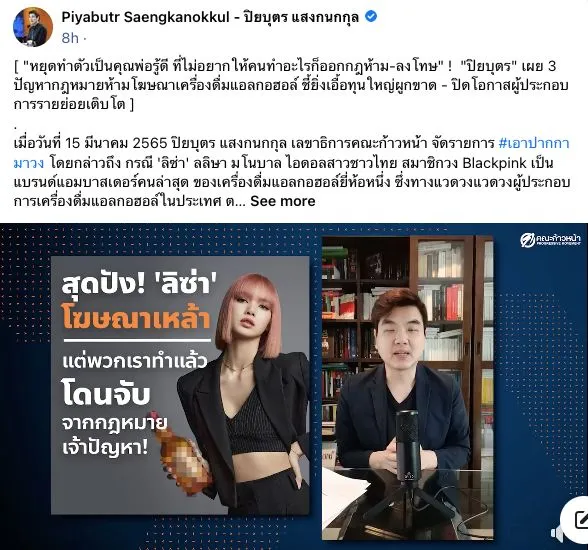The width and height of the screenshot is (588, 550).
Task: Click the speaker's webcam video frame
Action: [x=408, y=388]
